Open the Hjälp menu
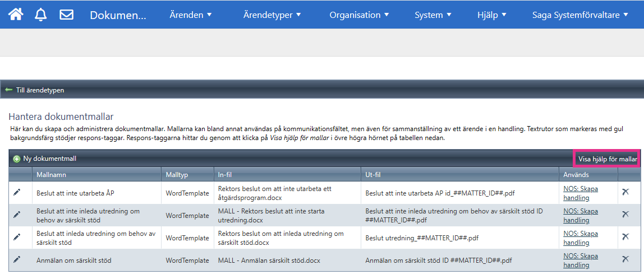 click(492, 15)
